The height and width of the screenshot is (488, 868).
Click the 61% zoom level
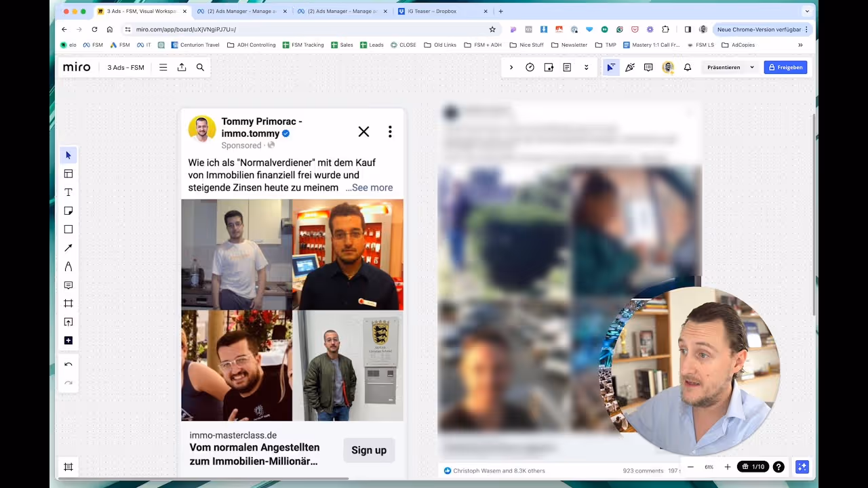click(x=709, y=467)
